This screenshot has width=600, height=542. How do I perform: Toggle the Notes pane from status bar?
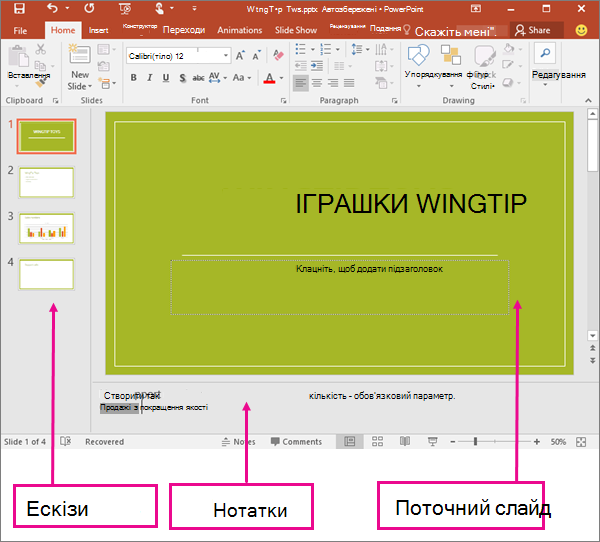[x=238, y=442]
